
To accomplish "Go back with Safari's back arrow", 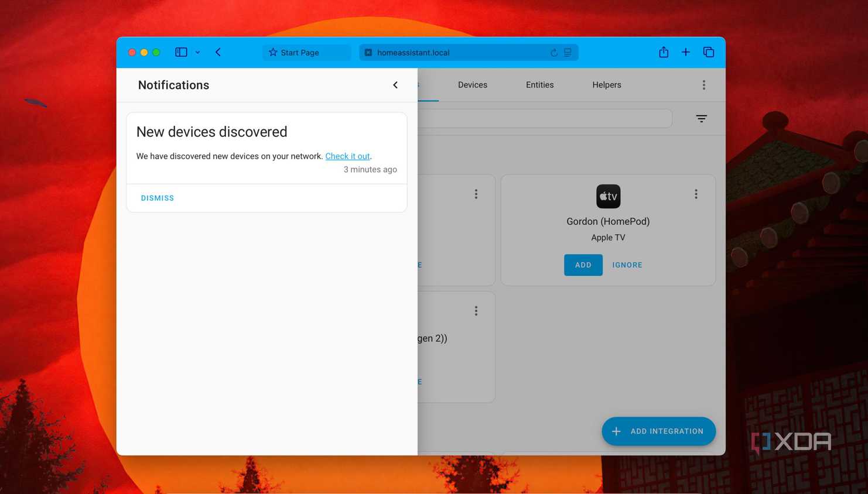I will pos(218,52).
